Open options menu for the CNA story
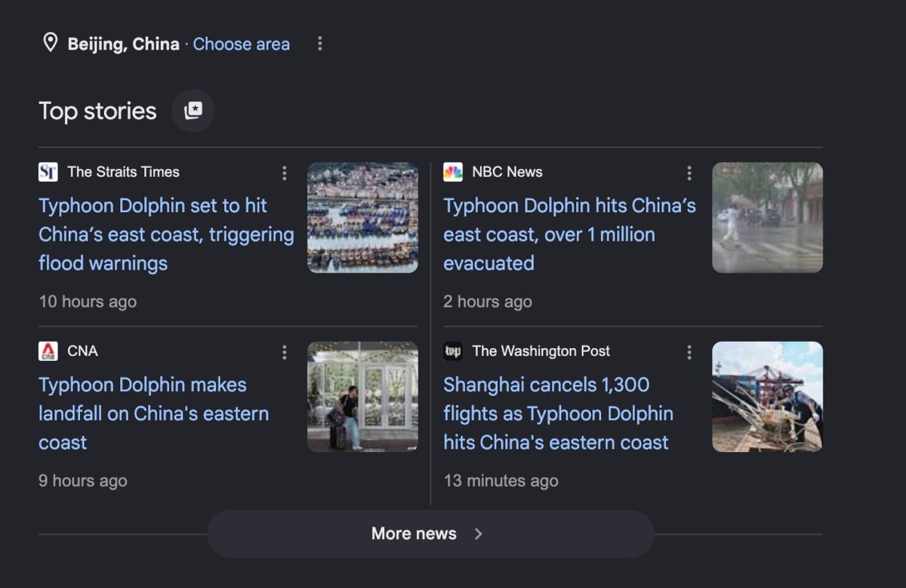 [285, 352]
